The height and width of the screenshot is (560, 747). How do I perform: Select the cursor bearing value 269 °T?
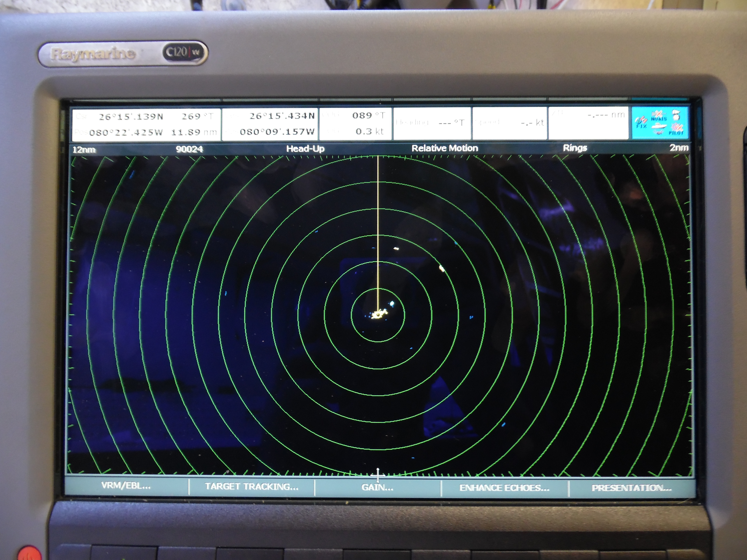[x=198, y=117]
